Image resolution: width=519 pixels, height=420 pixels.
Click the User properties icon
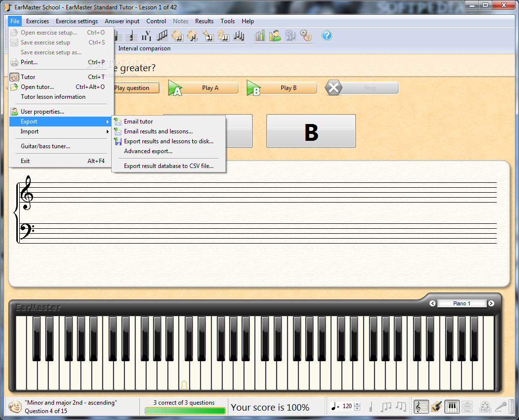coord(14,112)
